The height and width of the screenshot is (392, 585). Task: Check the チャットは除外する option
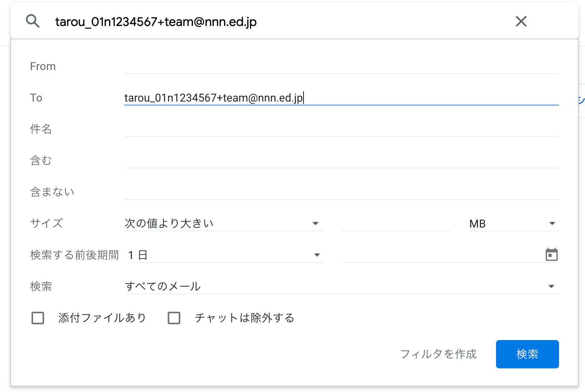click(174, 318)
